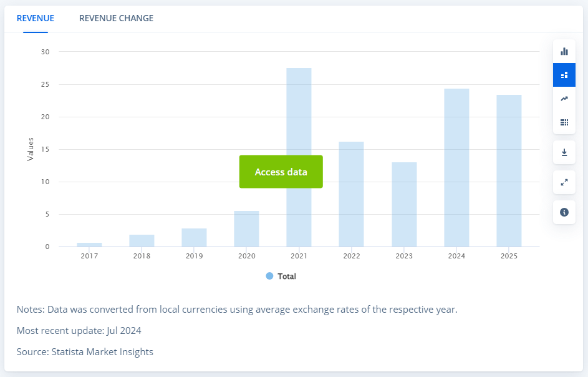This screenshot has height=377, width=588.
Task: Click the 2022 revenue bar
Action: 351,194
